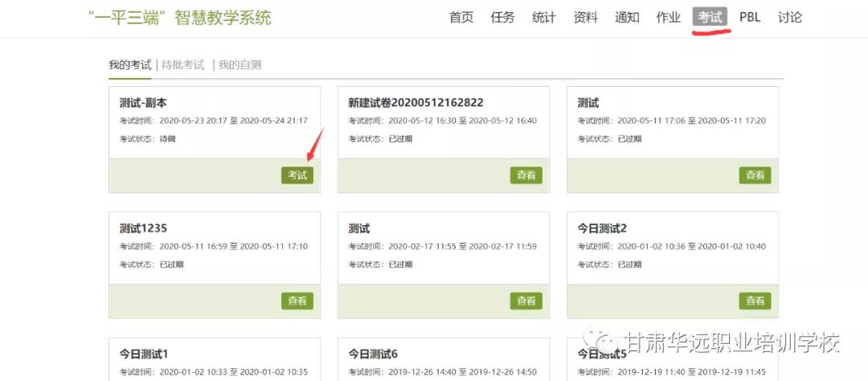This screenshot has height=381, width=868.
Task: Open the 统计 navigation item
Action: click(x=543, y=17)
